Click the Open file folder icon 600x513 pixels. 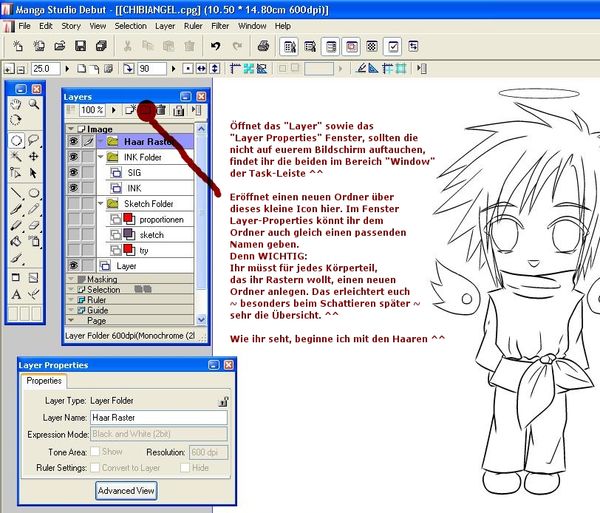pyautogui.click(x=60, y=46)
